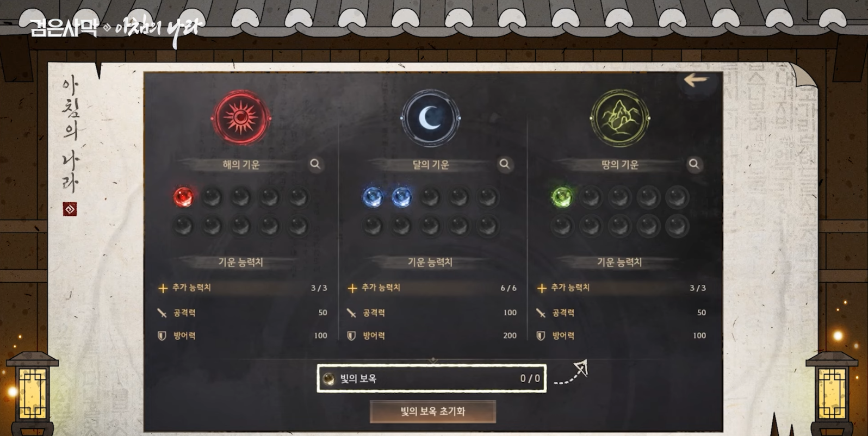Toggle the second blue moon orb
This screenshot has width=868, height=436.
click(401, 197)
